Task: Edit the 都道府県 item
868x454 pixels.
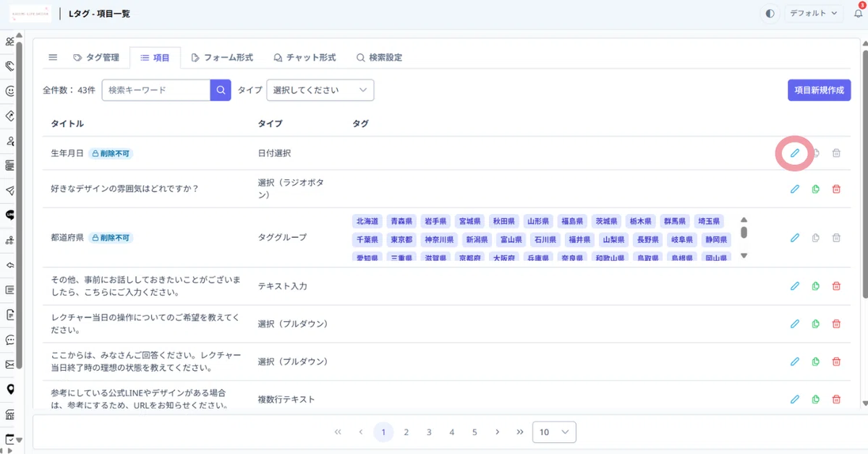Action: pos(794,237)
